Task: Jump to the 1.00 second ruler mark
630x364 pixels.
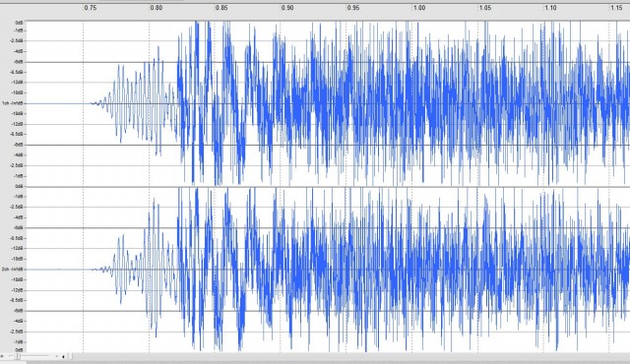Action: pyautogui.click(x=419, y=8)
